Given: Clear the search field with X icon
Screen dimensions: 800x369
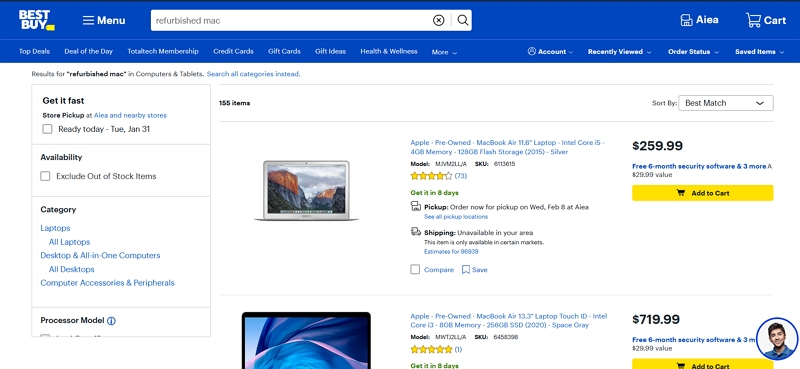Looking at the screenshot, I should coord(438,20).
